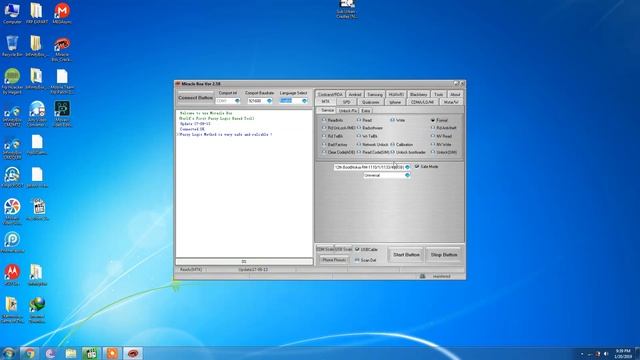
Task: Open the colorful pinwheel desktop icon
Action: [12, 211]
